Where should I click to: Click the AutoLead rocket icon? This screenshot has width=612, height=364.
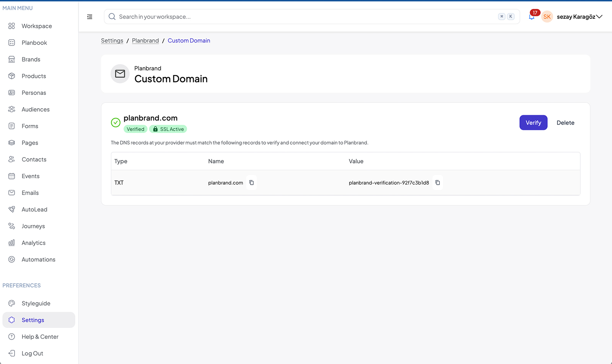(12, 210)
